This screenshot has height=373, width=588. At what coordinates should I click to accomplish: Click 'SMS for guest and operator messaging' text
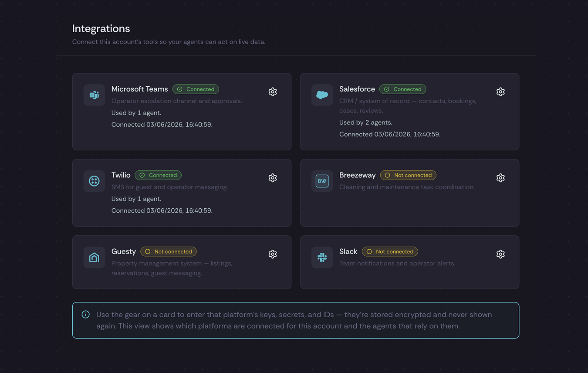pos(169,187)
